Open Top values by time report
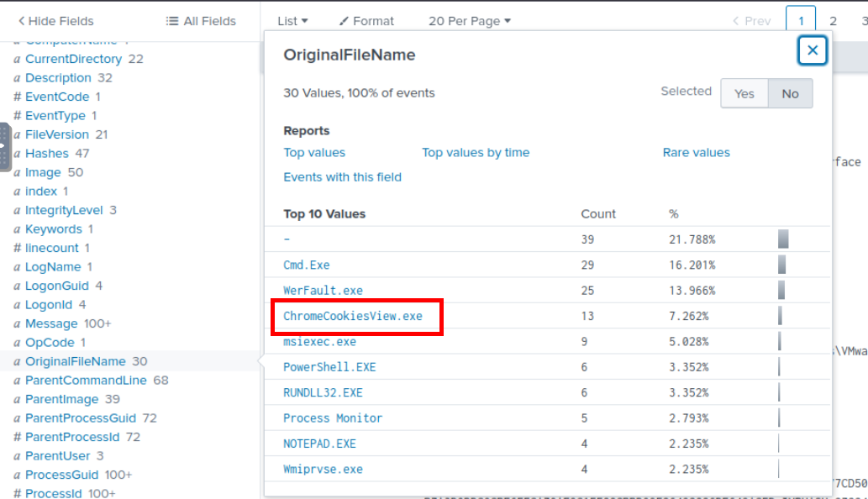The height and width of the screenshot is (499, 868). pyautogui.click(x=476, y=153)
